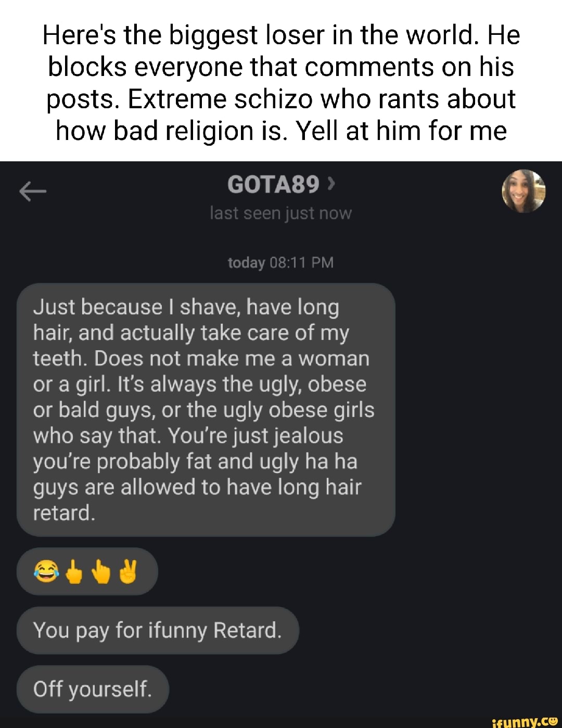Image resolution: width=562 pixels, height=728 pixels.
Task: Open the profile picture avatar
Action: pyautogui.click(x=523, y=191)
